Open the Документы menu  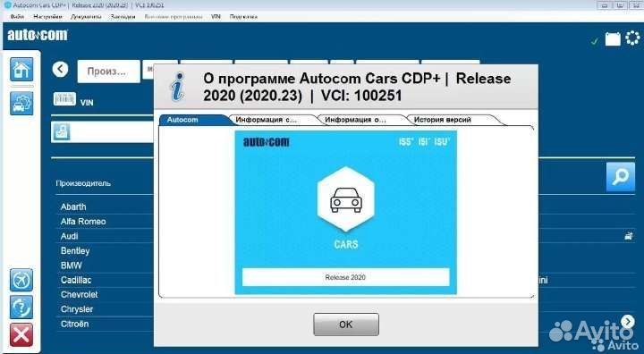pyautogui.click(x=86, y=17)
